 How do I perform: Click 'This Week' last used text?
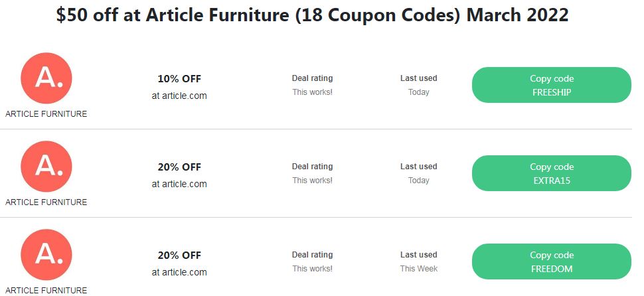(418, 269)
